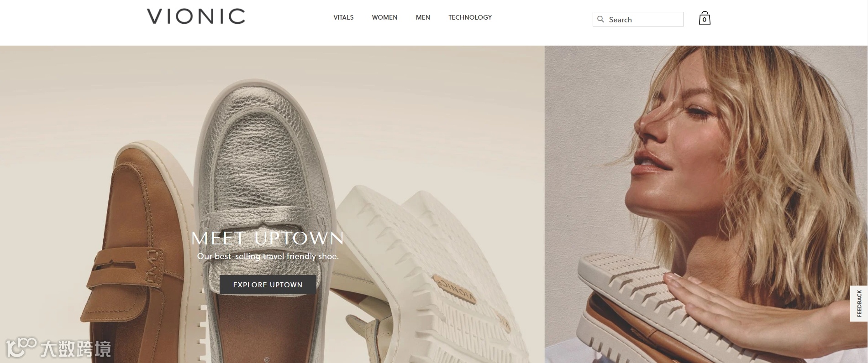Open the shopping bag cart icon
Screen dimensions: 868x363
705,18
